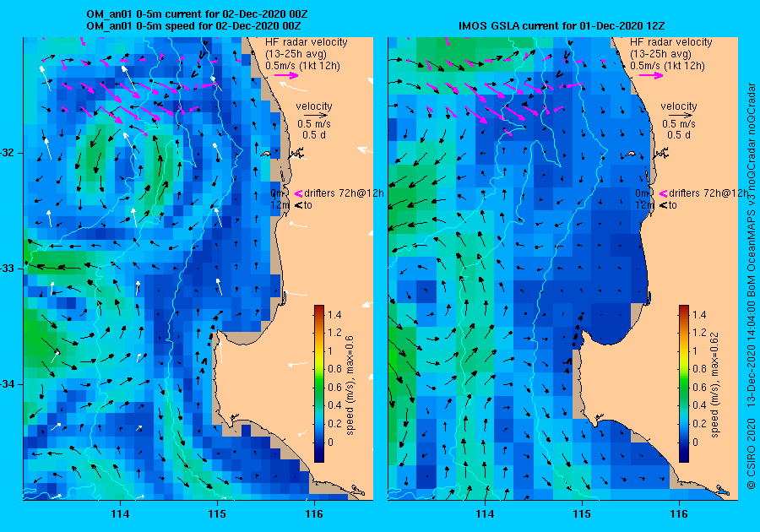Screen dimensions: 760x532
Task: Click the magenta drifters arrowhead on left map
Action: 299,193
